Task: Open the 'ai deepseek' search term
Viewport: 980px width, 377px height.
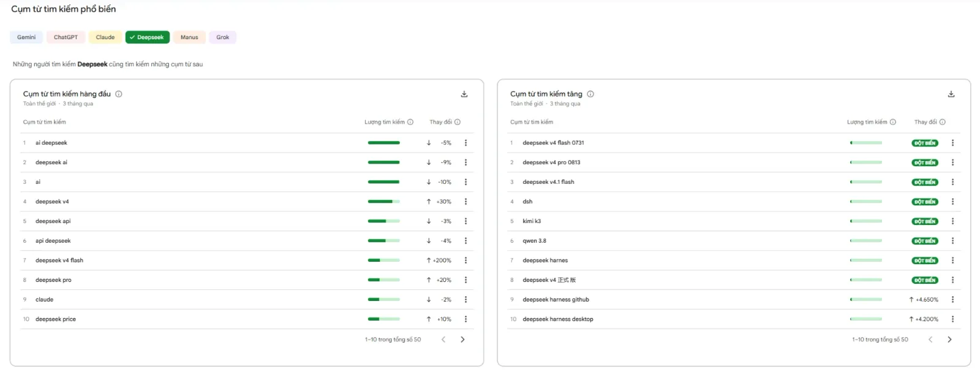Action: coord(51,143)
